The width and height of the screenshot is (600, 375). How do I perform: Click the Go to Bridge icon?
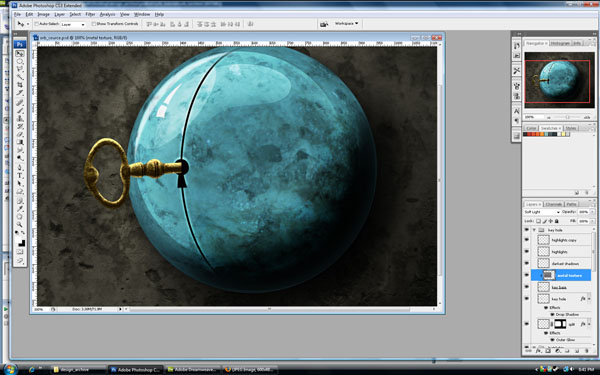324,24
